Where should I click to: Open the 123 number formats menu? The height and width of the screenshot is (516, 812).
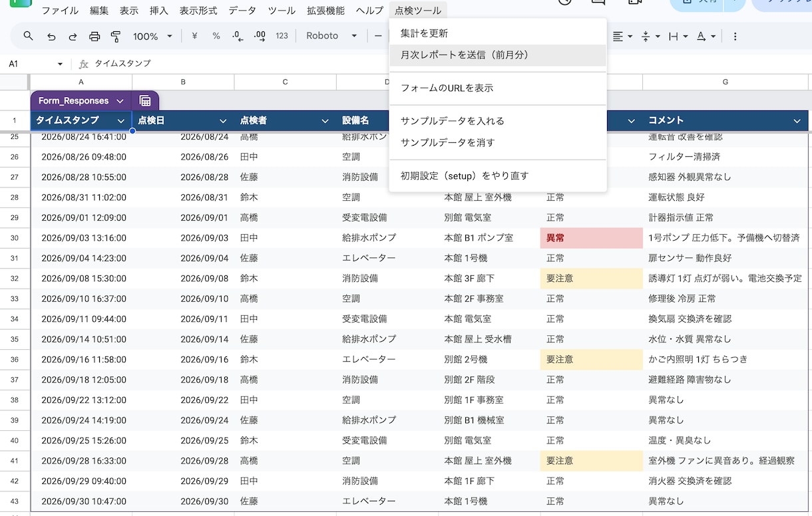click(282, 36)
